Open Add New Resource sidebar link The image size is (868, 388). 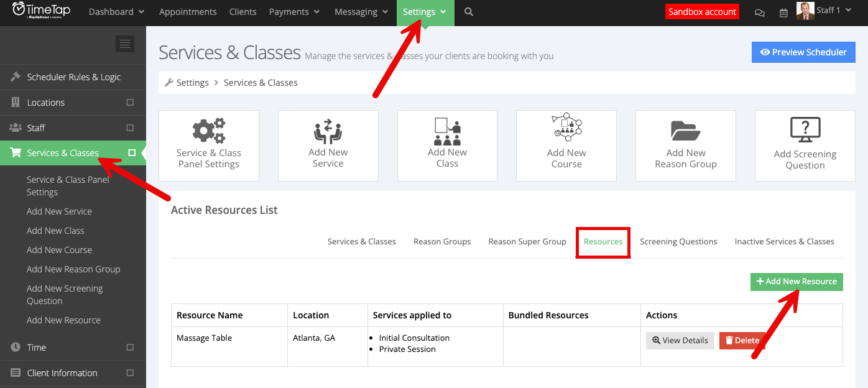tap(63, 320)
